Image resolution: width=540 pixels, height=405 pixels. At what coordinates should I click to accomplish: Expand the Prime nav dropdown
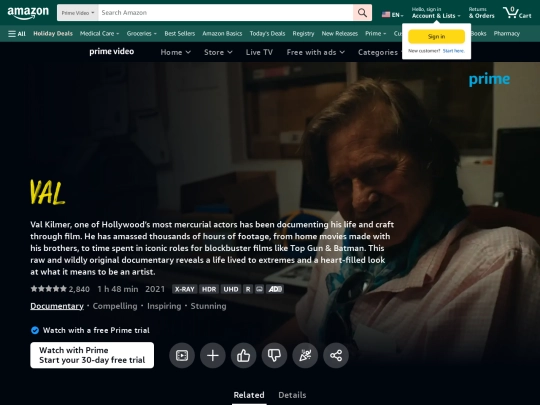pyautogui.click(x=375, y=34)
